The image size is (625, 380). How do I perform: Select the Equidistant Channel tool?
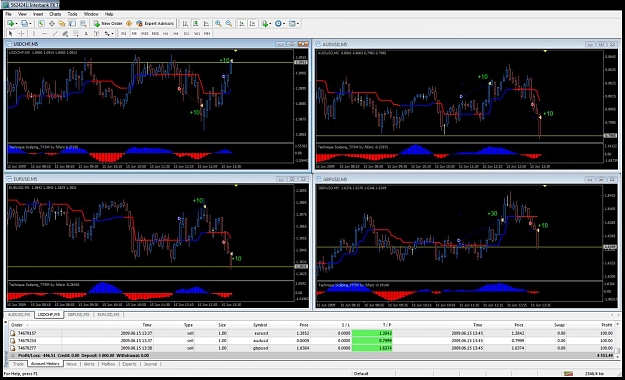65,34
